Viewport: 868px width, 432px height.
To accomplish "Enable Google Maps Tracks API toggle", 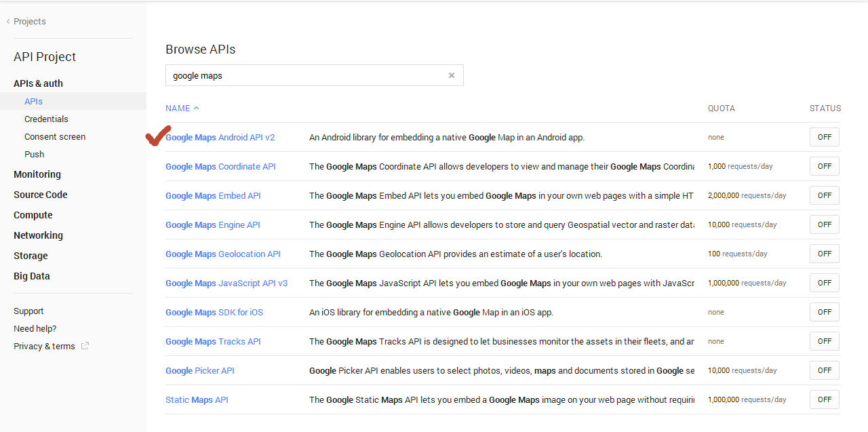I will (824, 341).
